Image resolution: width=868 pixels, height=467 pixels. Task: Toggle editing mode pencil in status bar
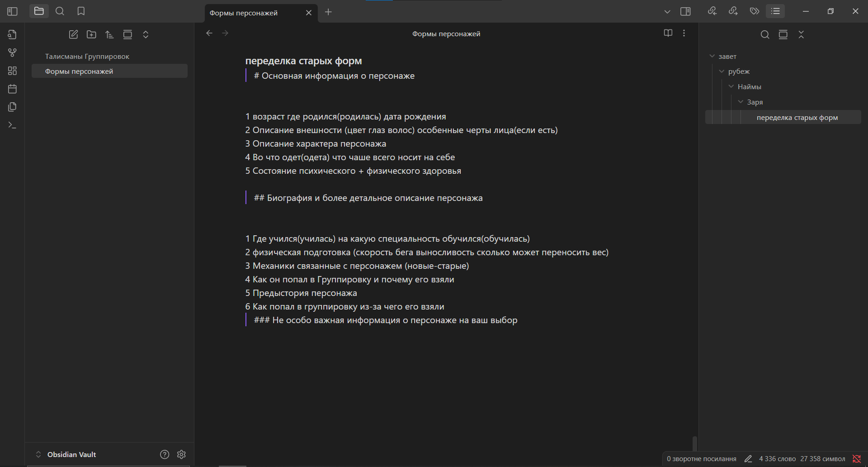(748, 459)
